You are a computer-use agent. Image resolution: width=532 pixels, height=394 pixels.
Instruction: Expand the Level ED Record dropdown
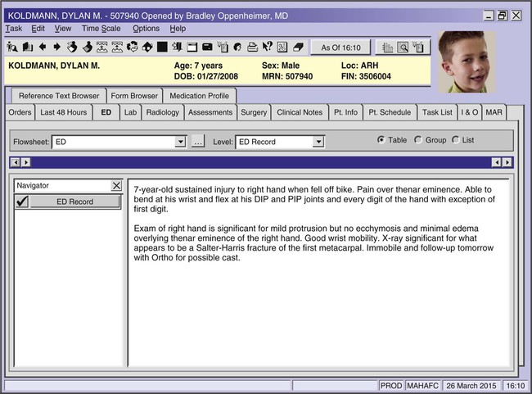tap(318, 142)
